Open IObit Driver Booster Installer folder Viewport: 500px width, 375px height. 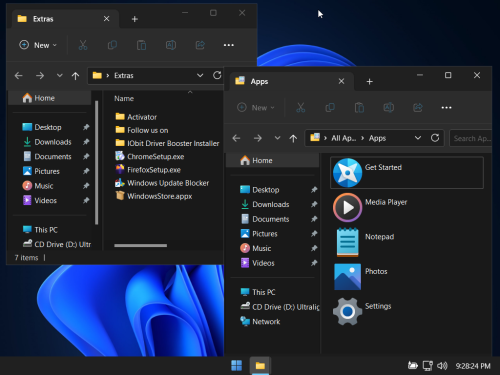[x=167, y=143]
